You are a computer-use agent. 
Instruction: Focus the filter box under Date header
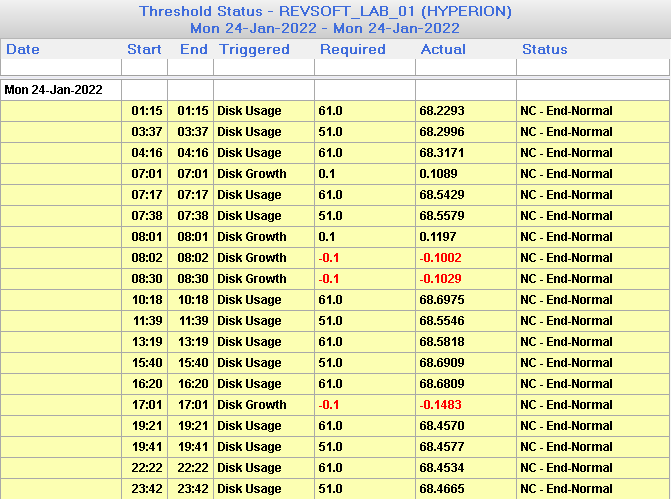[x=61, y=67]
